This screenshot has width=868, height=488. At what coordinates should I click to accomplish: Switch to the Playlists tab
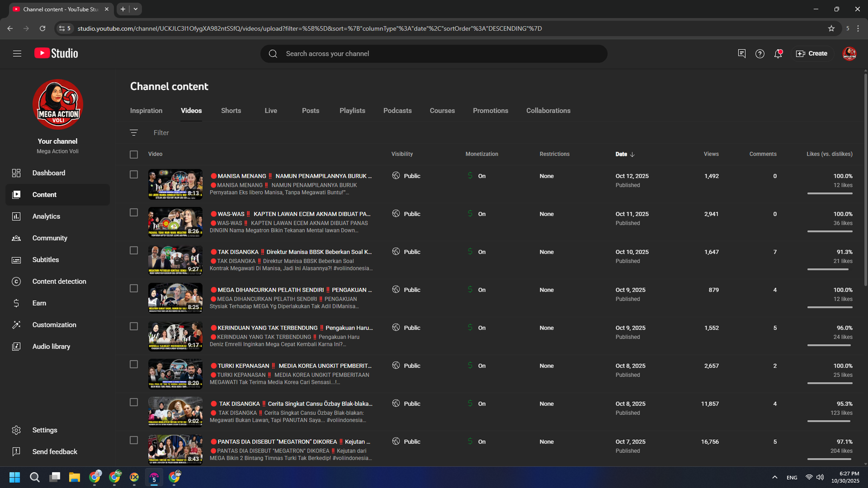[x=352, y=111]
